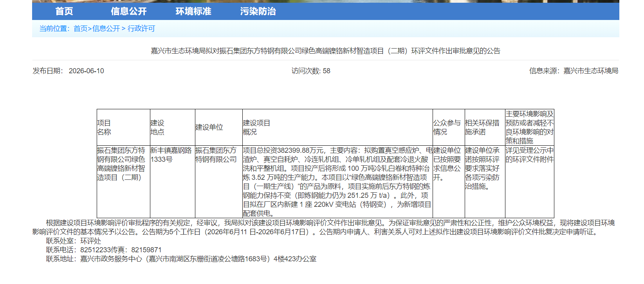Click the 信息来源：嘉兴市生态环境局 text
Viewport: 644px width, 284px height.
point(574,71)
